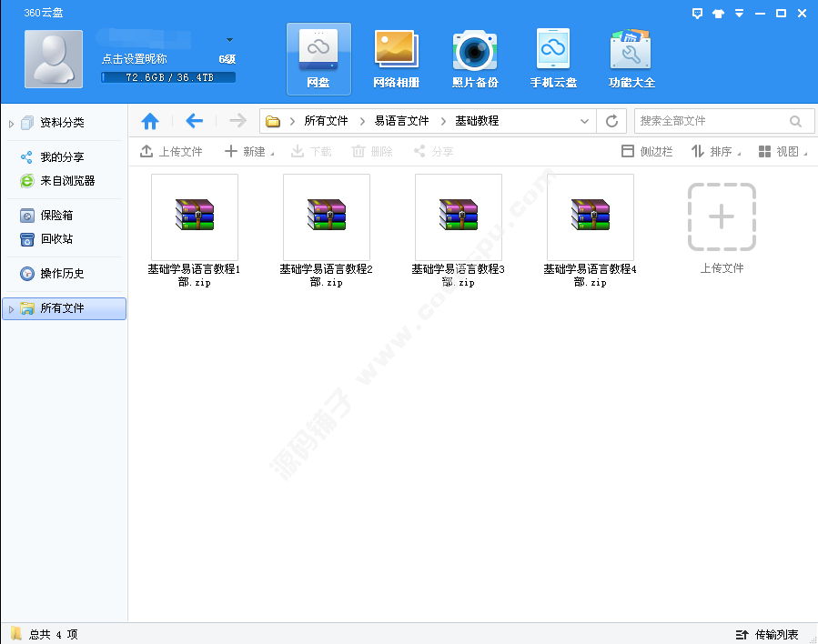Open 操作历史 in sidebar
Viewport: 818px width, 644px height.
click(62, 273)
